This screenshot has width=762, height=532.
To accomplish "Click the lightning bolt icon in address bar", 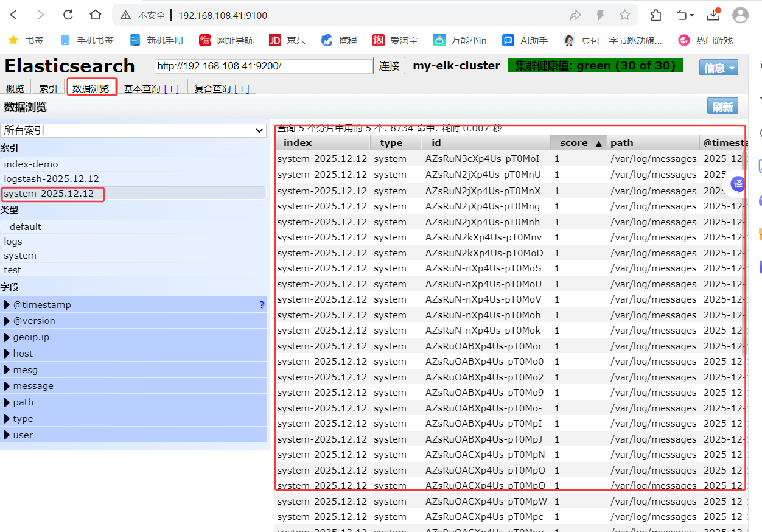I will (x=600, y=15).
